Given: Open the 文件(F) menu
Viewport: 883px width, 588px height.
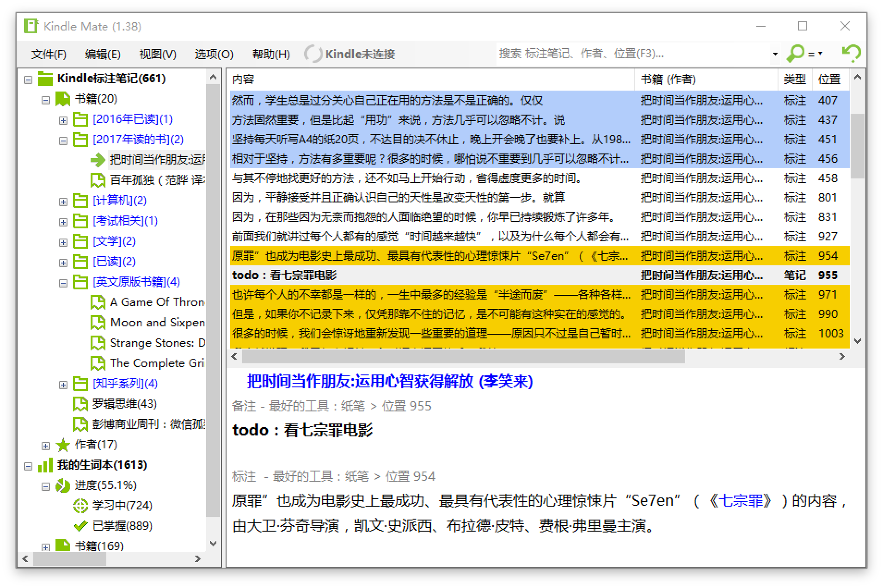Looking at the screenshot, I should [49, 54].
